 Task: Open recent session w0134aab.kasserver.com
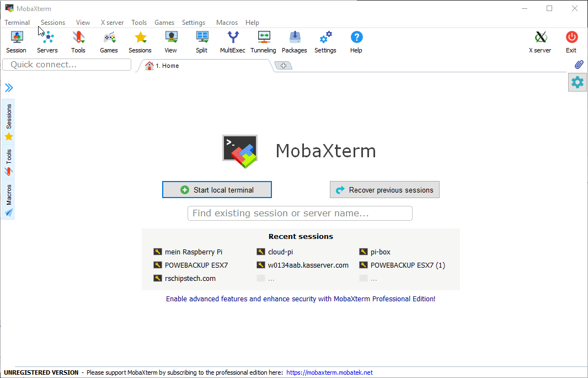(x=303, y=265)
